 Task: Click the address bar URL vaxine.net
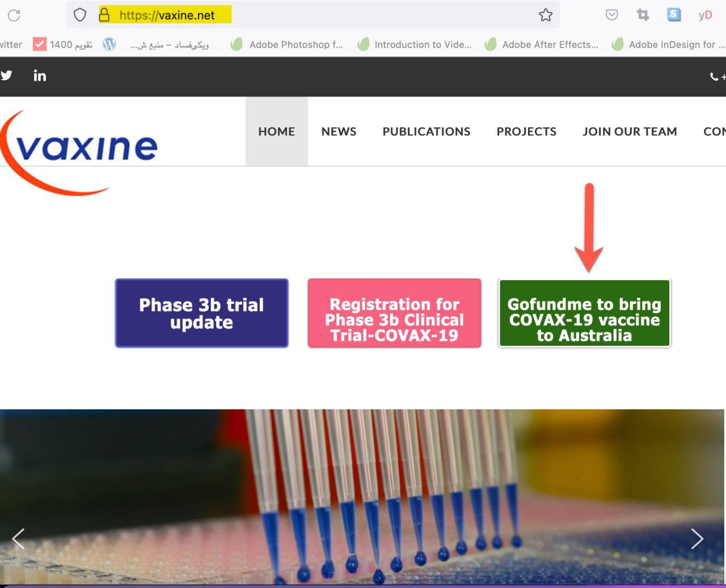(167, 15)
